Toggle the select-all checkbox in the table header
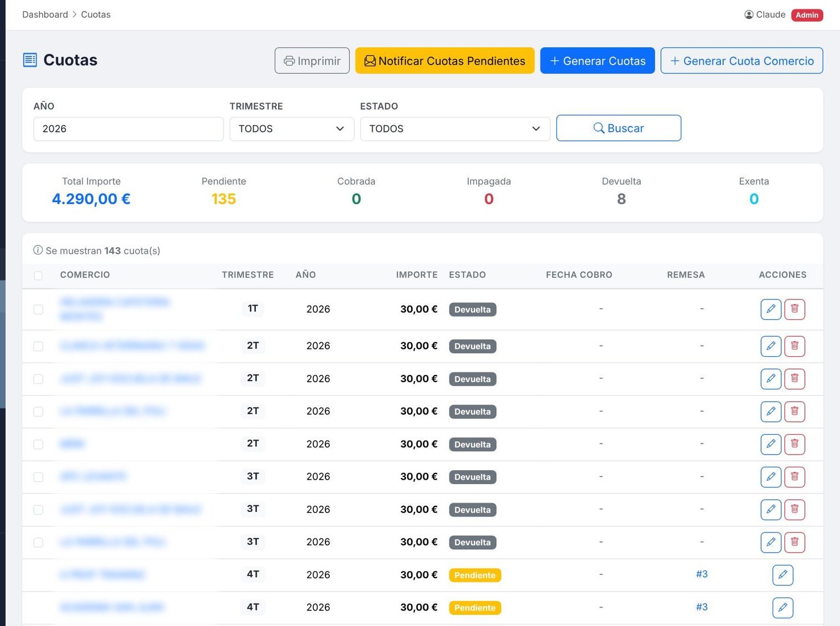Image resolution: width=840 pixels, height=626 pixels. pyautogui.click(x=38, y=275)
